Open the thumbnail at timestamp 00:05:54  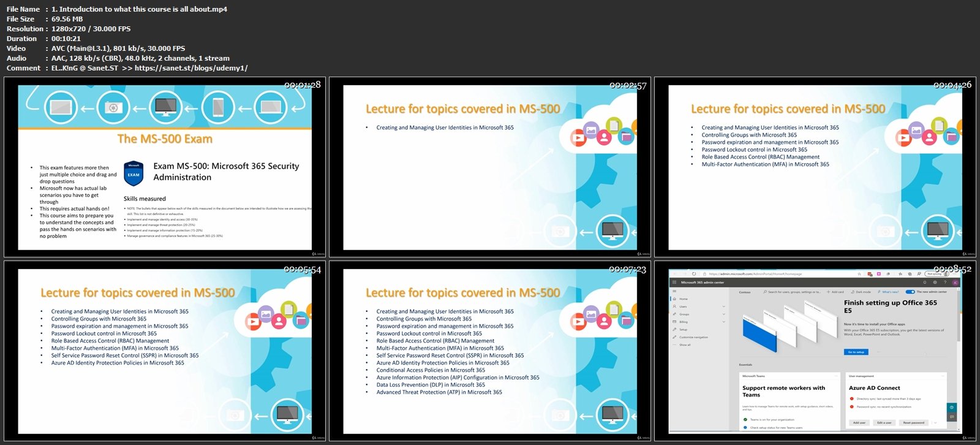coord(165,351)
